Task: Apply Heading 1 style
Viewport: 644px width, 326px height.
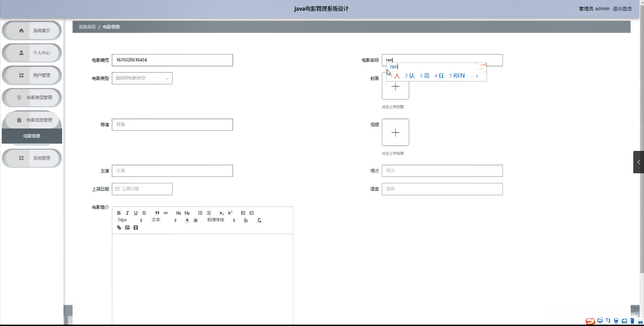Action: pyautogui.click(x=178, y=213)
